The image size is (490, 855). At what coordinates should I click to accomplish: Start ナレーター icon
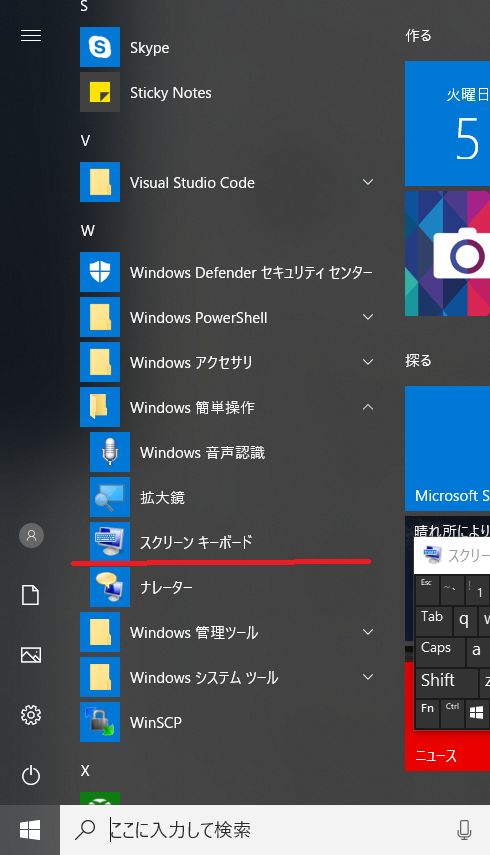110,587
